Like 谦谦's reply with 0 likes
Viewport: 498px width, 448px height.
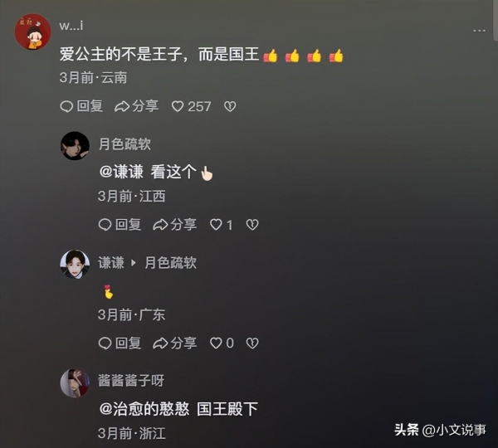[222, 343]
